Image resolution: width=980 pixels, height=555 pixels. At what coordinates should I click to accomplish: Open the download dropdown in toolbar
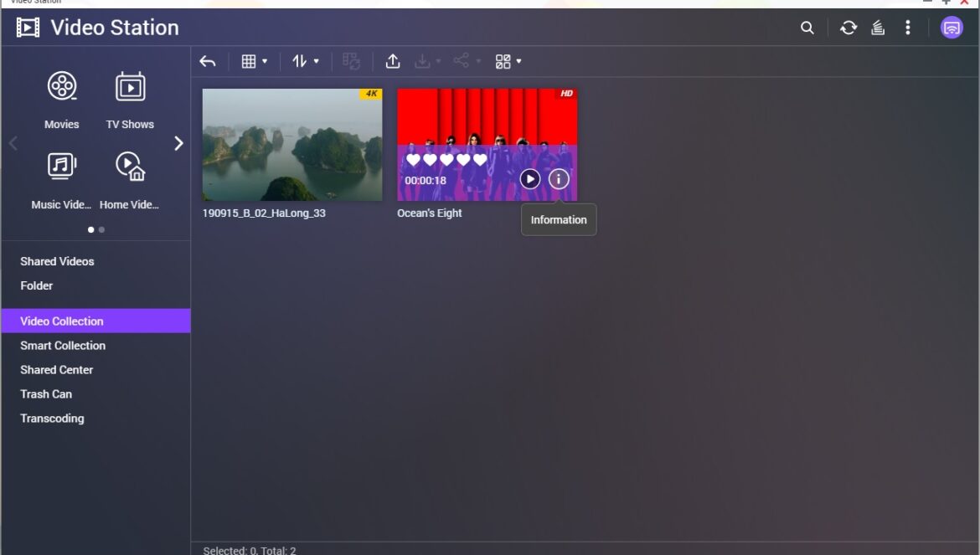coord(428,61)
